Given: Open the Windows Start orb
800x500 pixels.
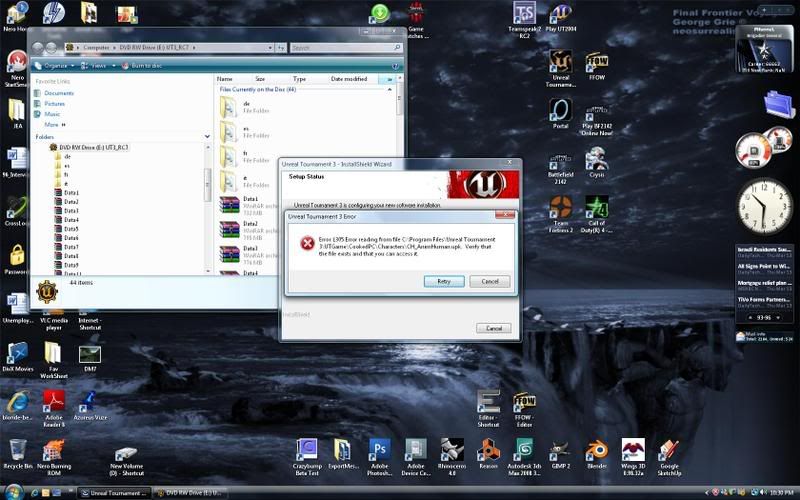Looking at the screenshot, I should click(13, 492).
